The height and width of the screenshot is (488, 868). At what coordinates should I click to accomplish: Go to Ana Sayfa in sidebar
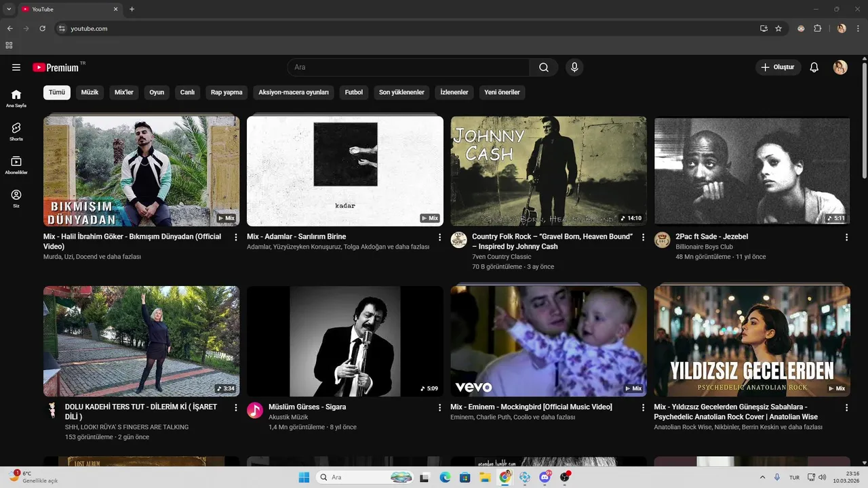(x=16, y=98)
